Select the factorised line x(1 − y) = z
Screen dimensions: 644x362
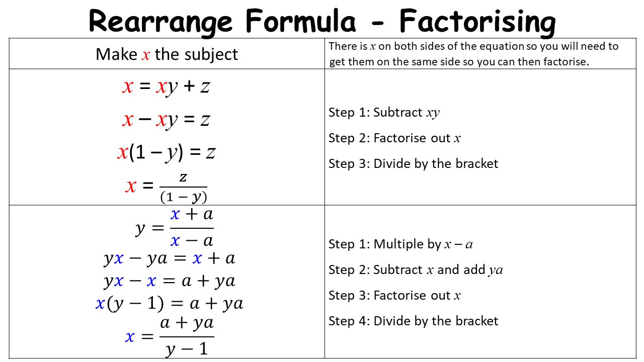167,152
